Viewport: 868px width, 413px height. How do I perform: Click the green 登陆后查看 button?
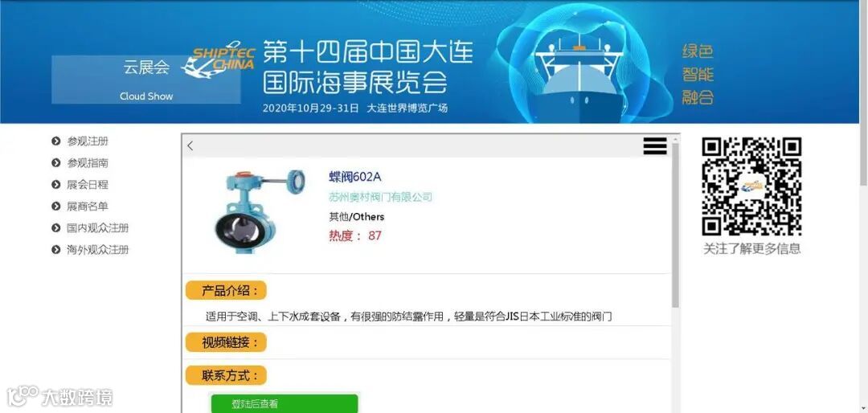click(284, 403)
